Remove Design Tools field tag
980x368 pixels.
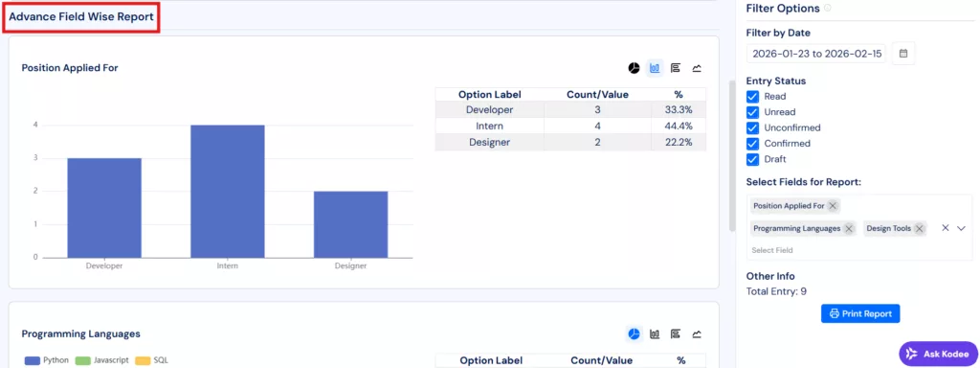tap(920, 229)
